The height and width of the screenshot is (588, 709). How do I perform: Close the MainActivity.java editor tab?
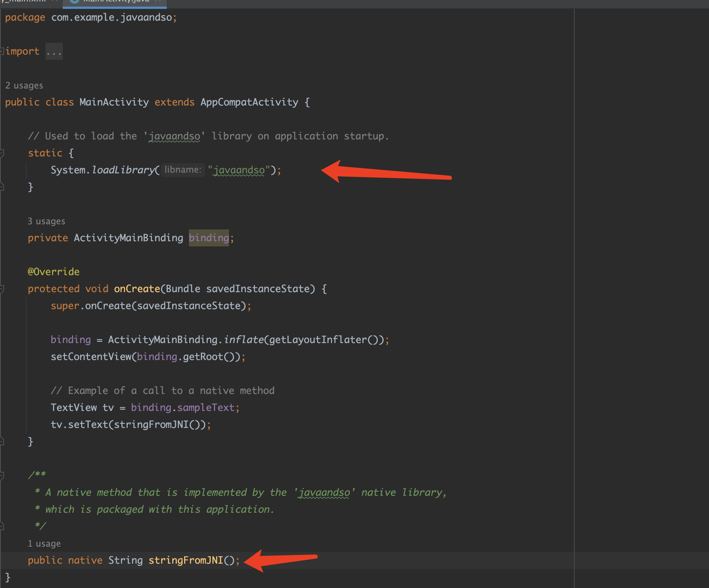click(158, 1)
